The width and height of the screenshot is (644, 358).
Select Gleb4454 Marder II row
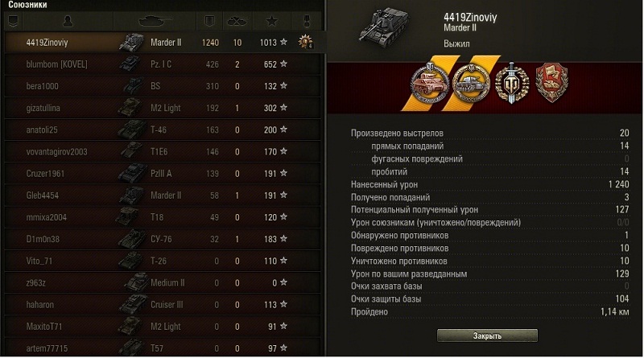point(163,195)
